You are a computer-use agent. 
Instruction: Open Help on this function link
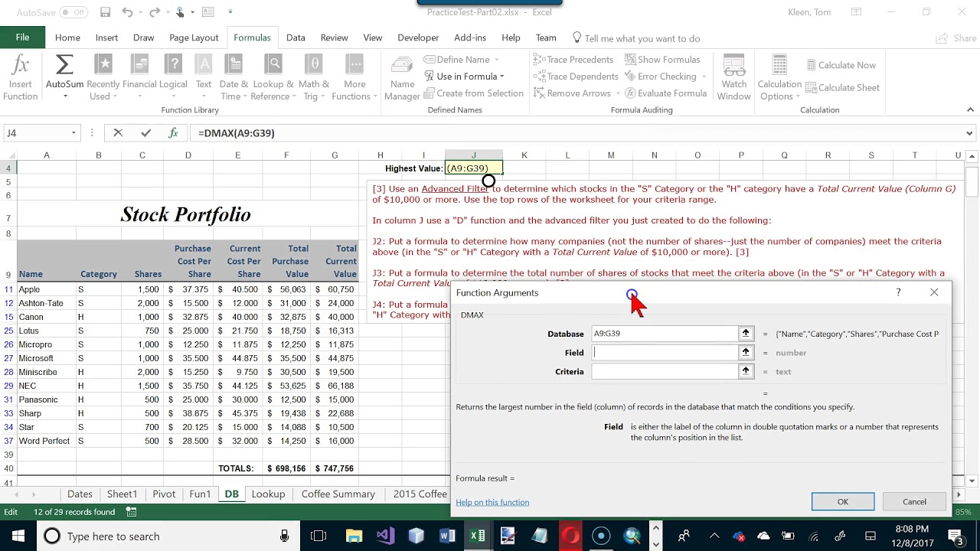[492, 502]
